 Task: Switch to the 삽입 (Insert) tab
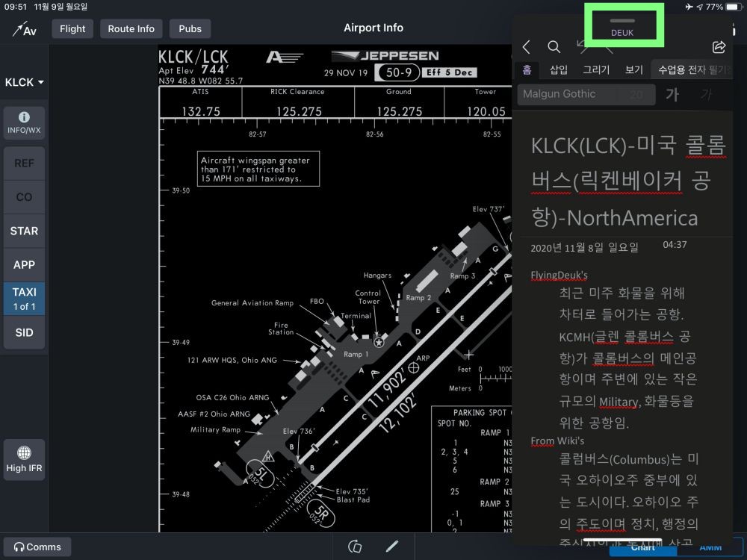click(x=559, y=70)
